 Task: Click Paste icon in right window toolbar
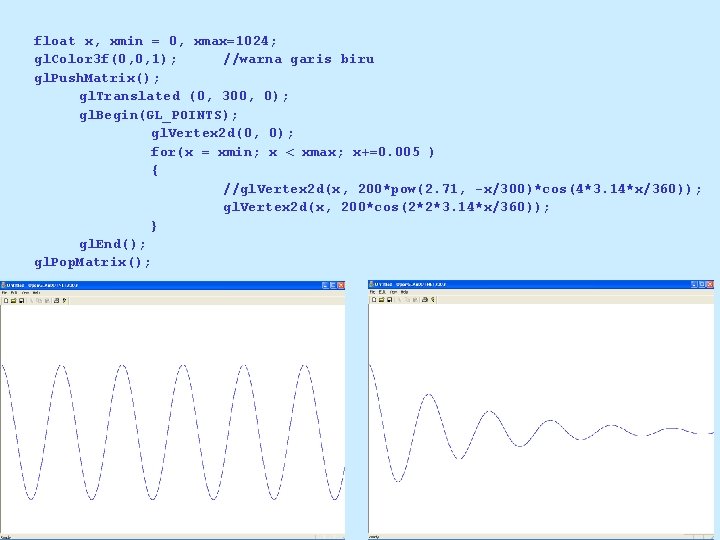(415, 300)
